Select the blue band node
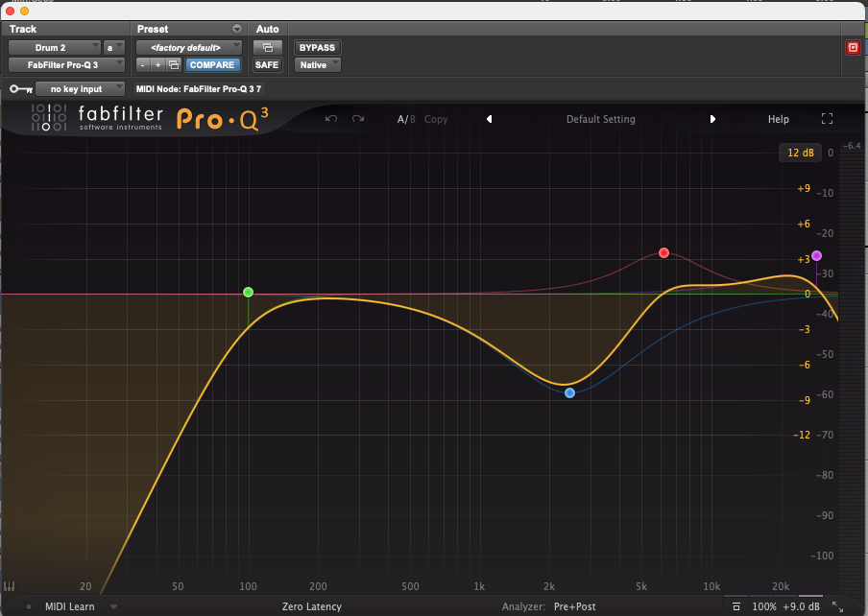Screen dimensions: 868x616 569,393
